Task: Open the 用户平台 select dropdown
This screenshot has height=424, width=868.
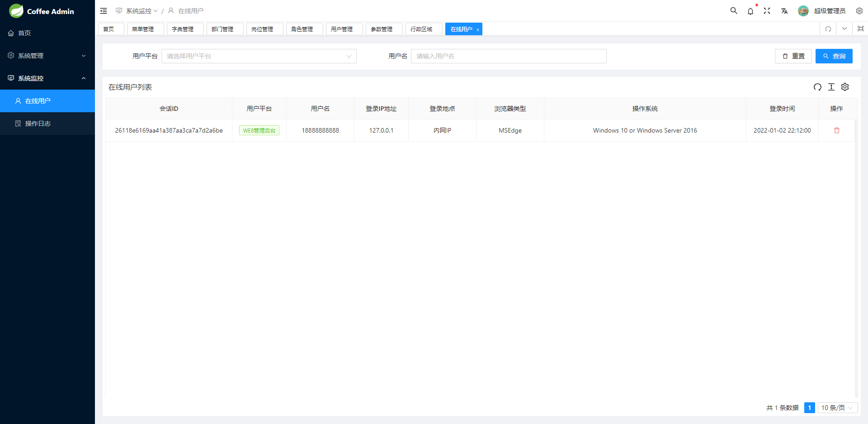Action: point(259,56)
